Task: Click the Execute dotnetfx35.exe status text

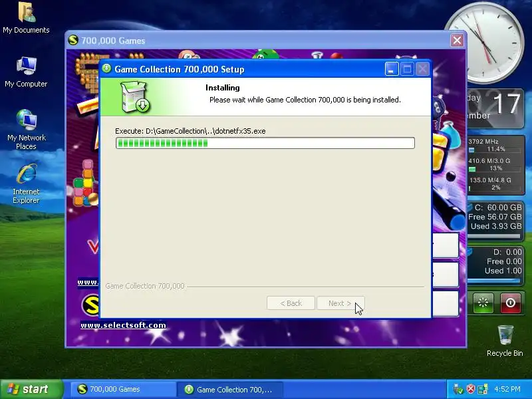Action: 190,131
